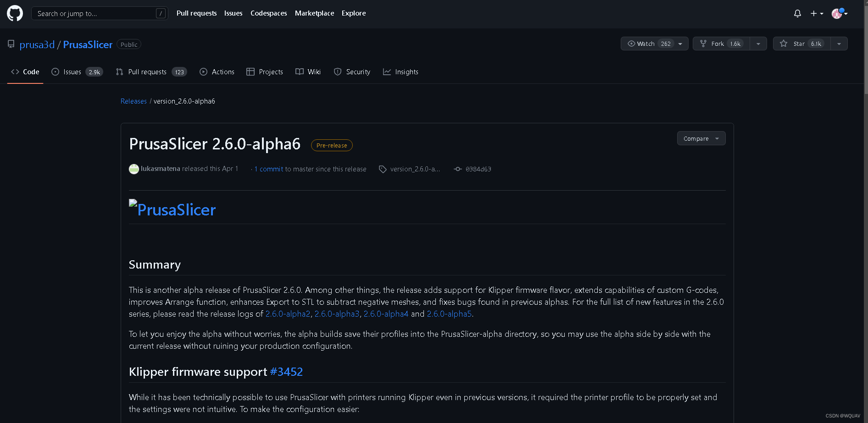Viewport: 868px width, 423px height.
Task: Open commit 0384d63
Action: (479, 169)
